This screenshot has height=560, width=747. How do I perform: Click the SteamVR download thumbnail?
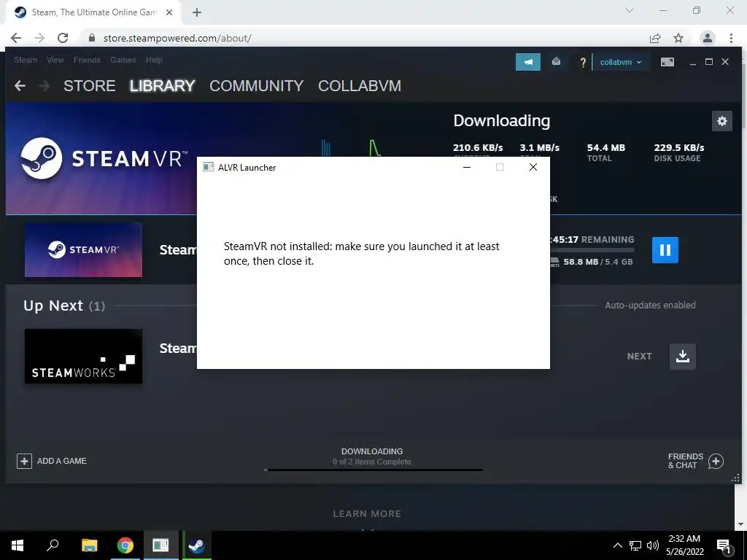coord(83,250)
